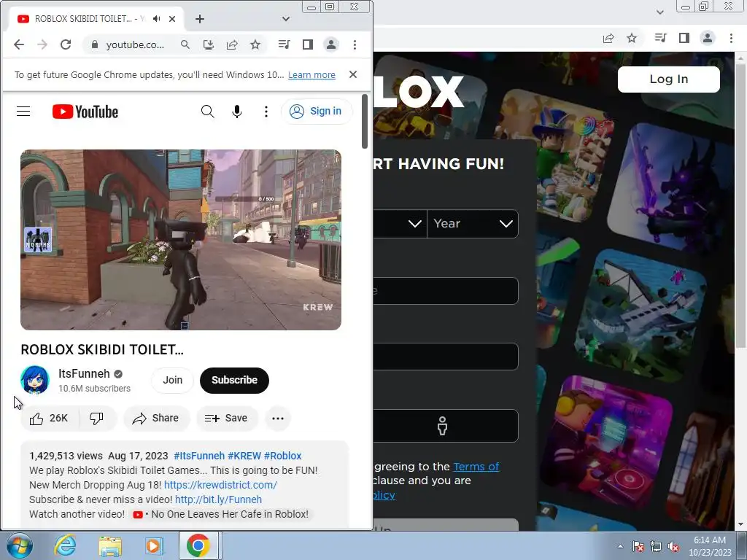Open a new tab in the YouTube window
This screenshot has height=560, width=747.
(x=200, y=18)
